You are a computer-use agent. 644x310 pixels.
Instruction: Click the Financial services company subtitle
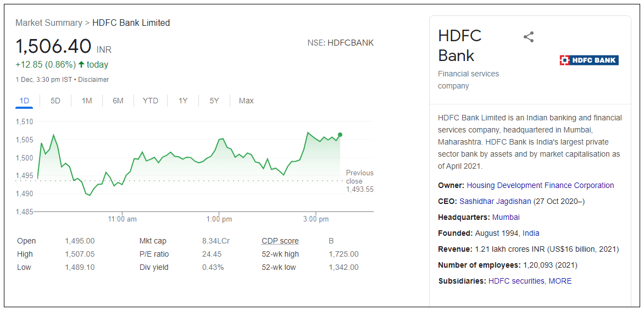469,80
